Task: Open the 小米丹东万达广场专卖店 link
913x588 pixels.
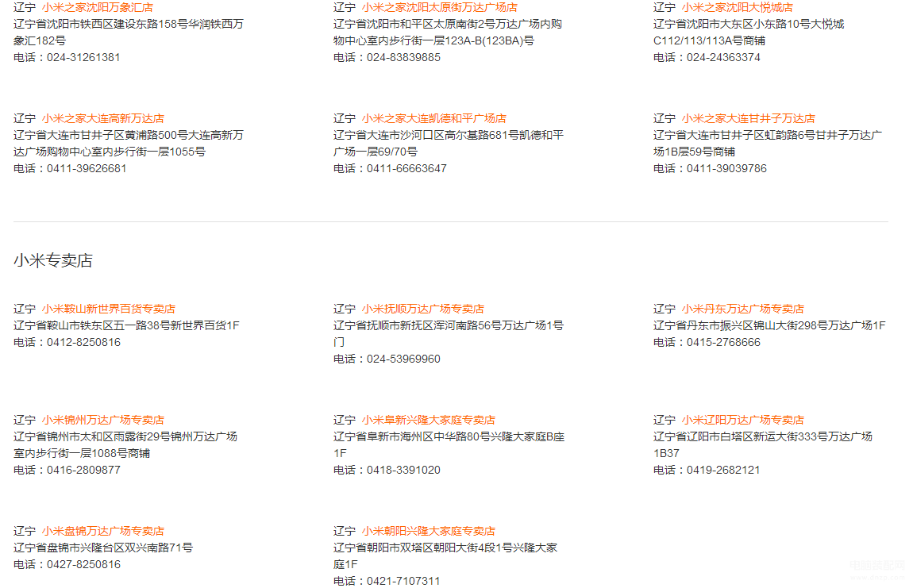Action: [x=743, y=309]
